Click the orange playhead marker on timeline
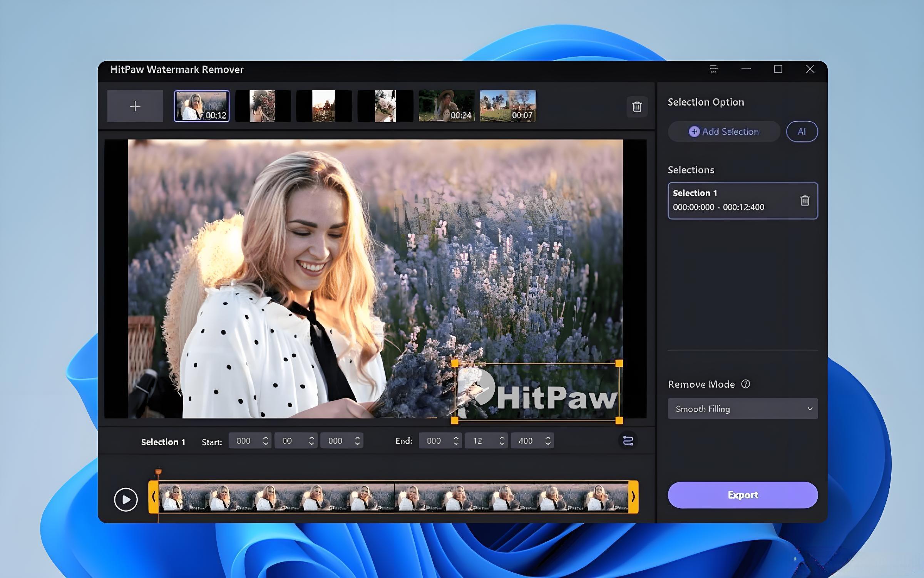 [158, 472]
